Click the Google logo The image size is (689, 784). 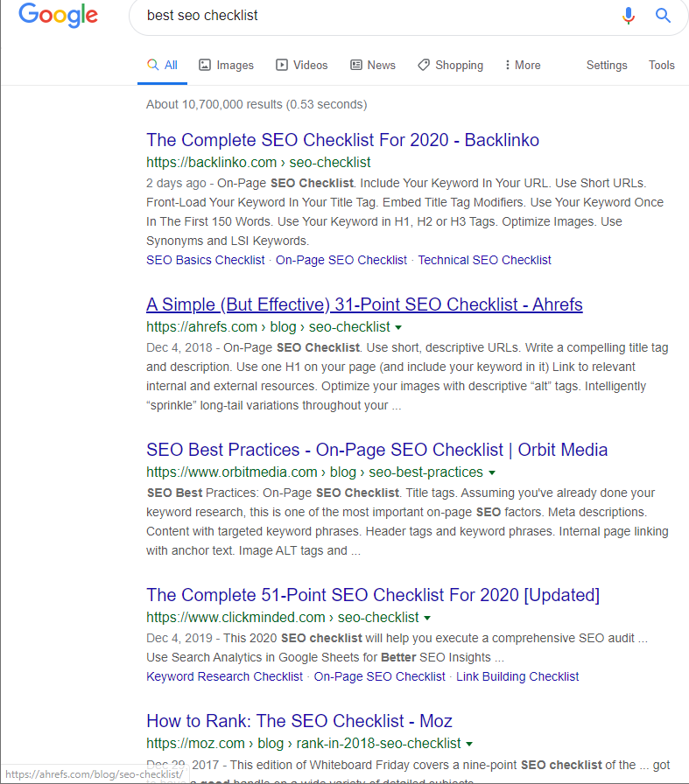[x=58, y=15]
